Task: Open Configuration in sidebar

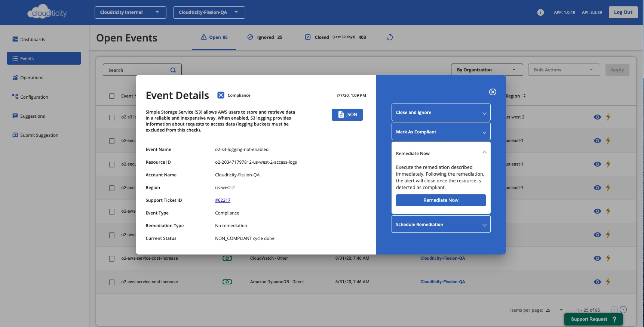Action: [x=44, y=97]
